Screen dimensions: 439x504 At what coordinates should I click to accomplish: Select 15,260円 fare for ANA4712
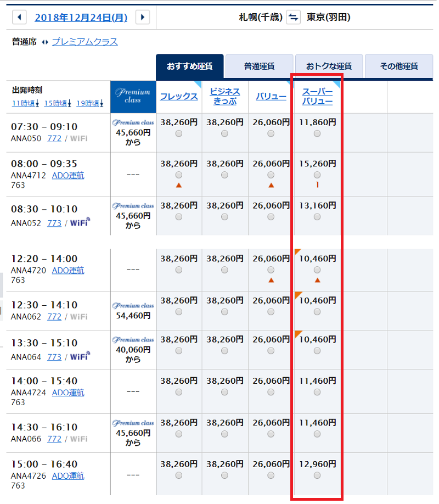317,175
